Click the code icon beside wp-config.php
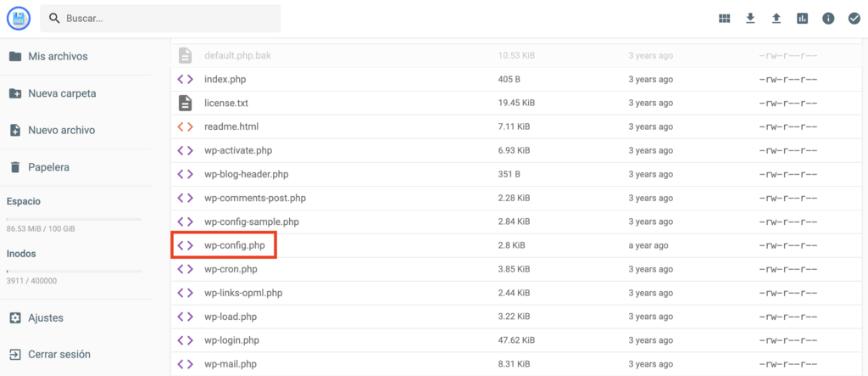The height and width of the screenshot is (376, 868). coord(185,245)
